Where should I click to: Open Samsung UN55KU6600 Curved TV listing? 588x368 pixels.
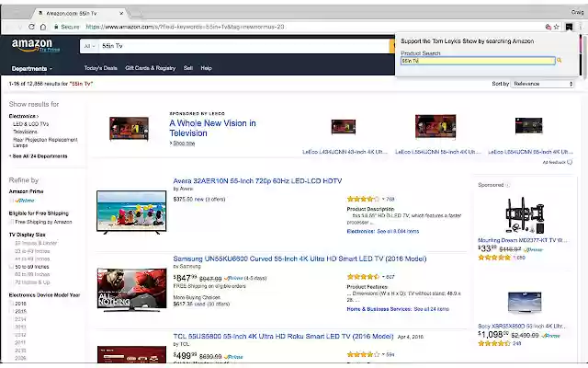(300, 259)
